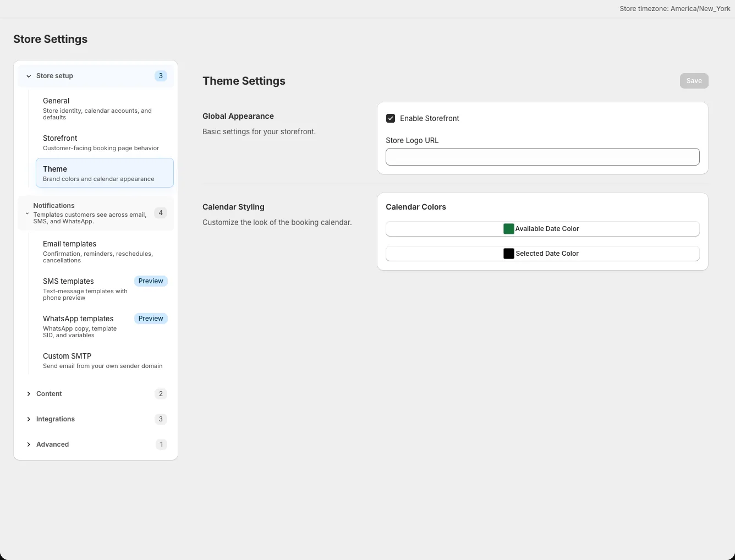This screenshot has width=735, height=560.
Task: Click 'Customize the look of the booking calendar.' text
Action: pyautogui.click(x=277, y=222)
